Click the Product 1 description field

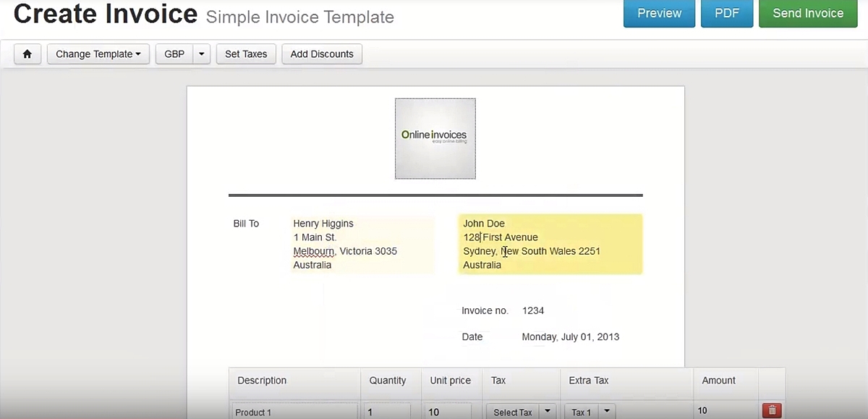point(294,412)
